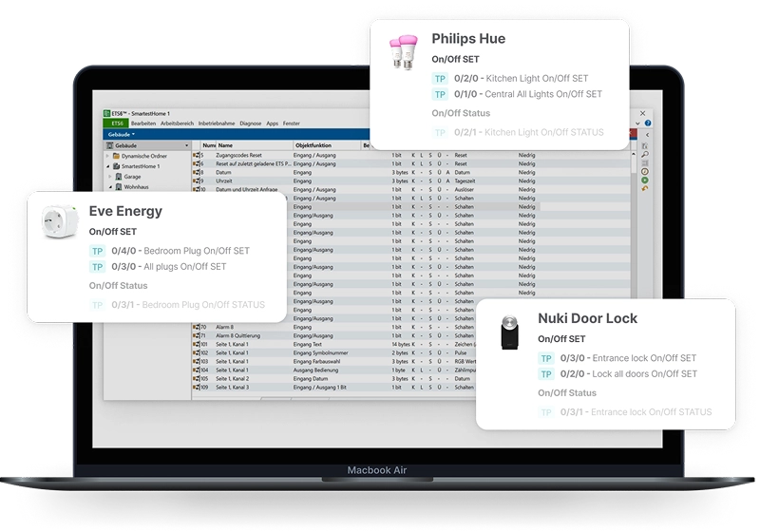This screenshot has width=760, height=532.
Task: Open the Diagnose menu
Action: pyautogui.click(x=251, y=123)
